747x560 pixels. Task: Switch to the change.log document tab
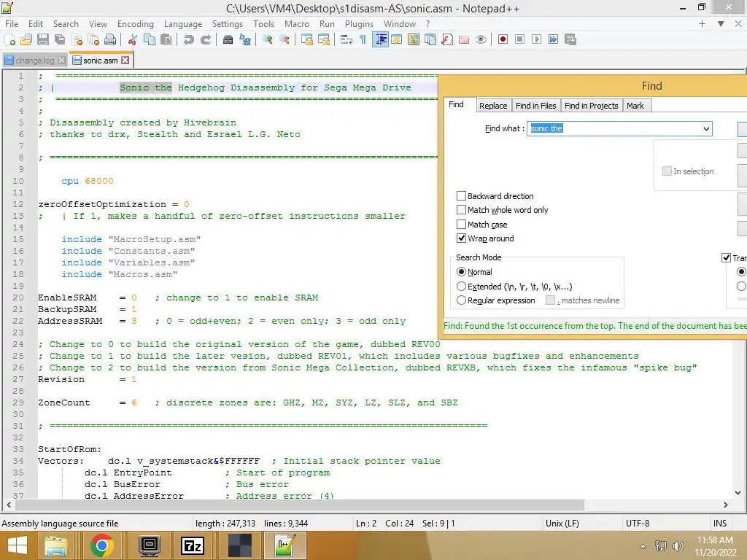tap(34, 61)
